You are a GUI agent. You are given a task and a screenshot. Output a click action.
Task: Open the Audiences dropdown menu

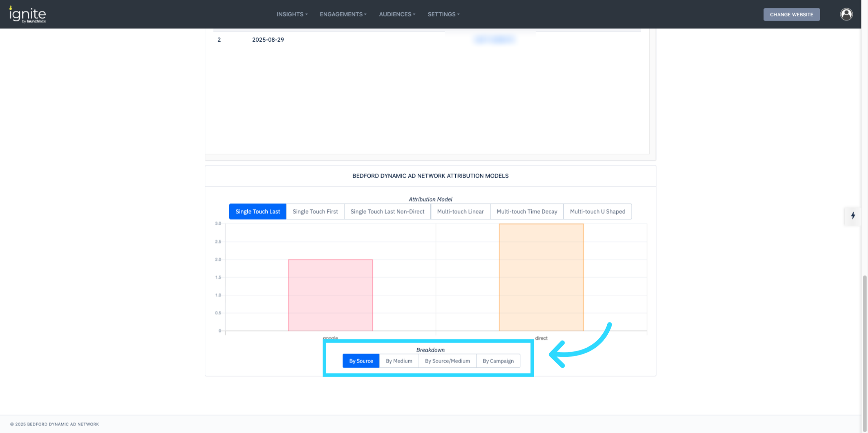coord(397,14)
